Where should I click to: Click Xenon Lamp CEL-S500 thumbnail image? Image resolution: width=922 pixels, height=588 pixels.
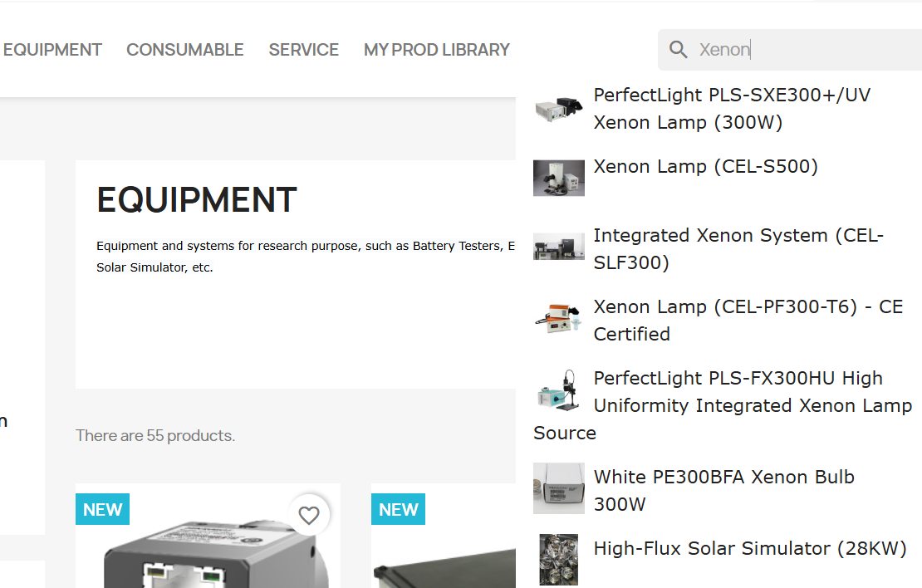[x=559, y=178]
